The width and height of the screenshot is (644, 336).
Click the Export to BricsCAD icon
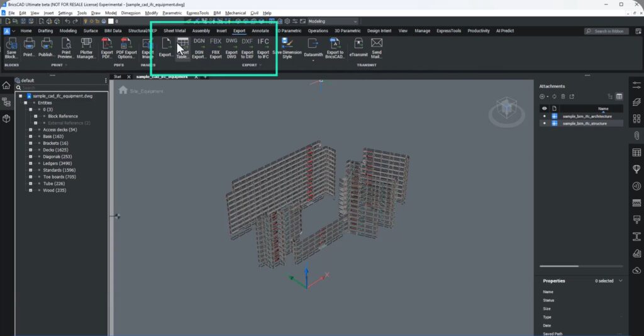click(335, 48)
